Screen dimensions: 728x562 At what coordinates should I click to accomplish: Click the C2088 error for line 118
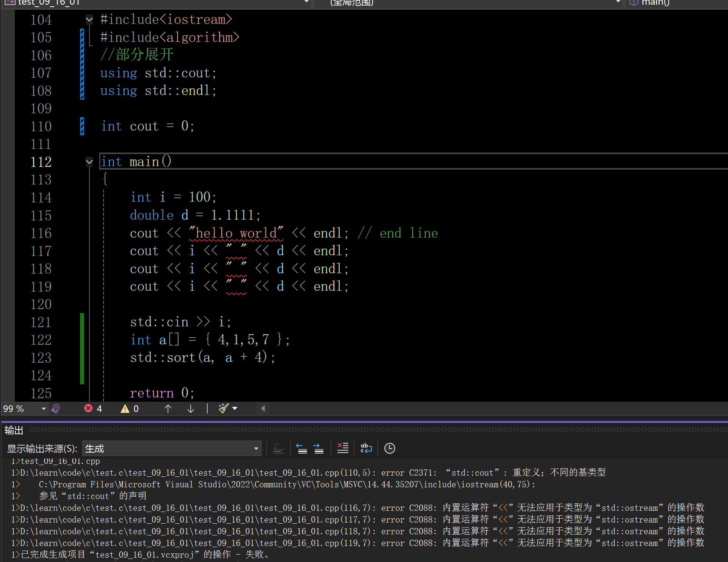(357, 531)
